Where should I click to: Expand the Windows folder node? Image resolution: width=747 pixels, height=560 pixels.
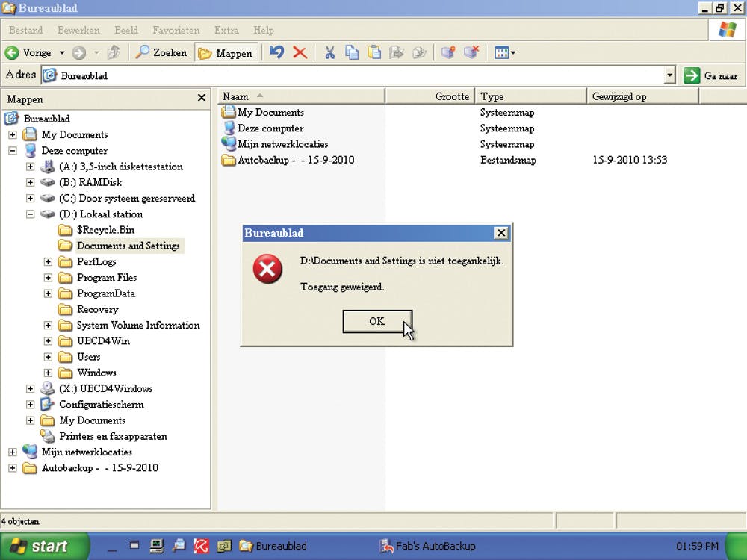(48, 373)
